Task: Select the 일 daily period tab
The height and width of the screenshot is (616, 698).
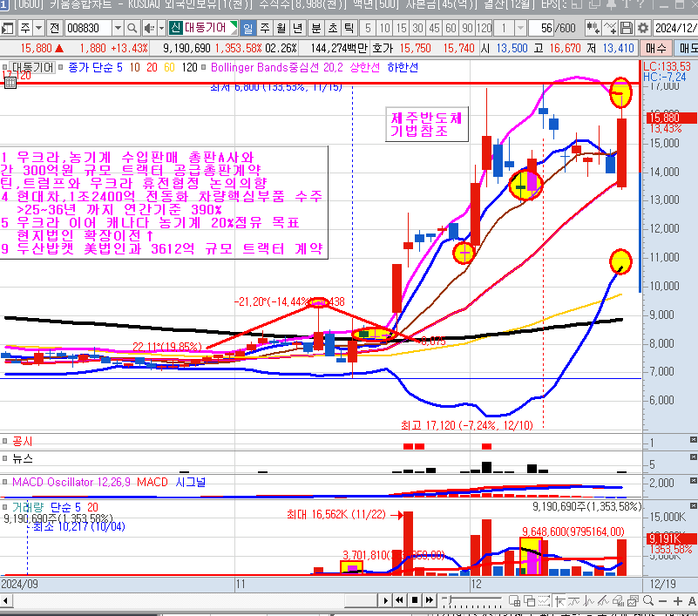Action: pos(249,28)
